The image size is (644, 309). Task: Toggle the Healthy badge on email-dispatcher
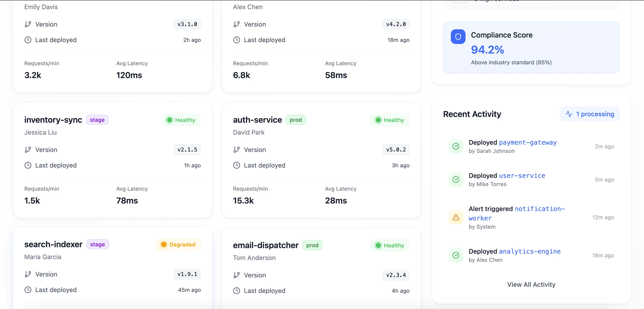(389, 245)
